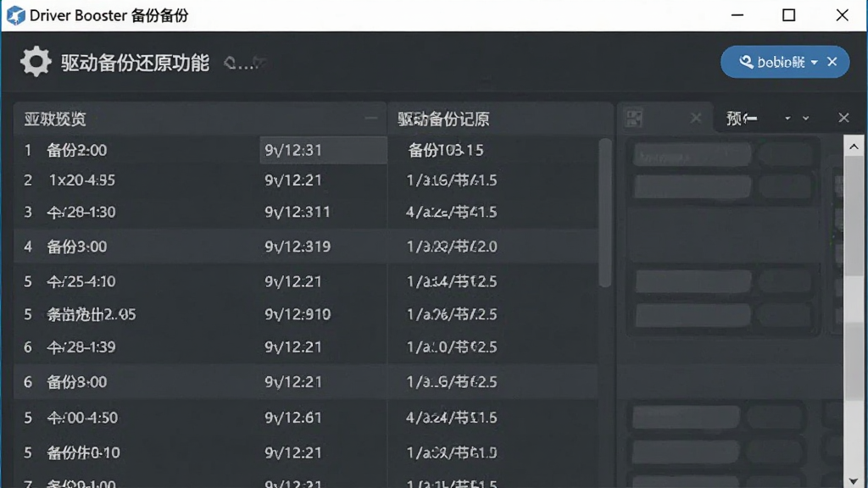The width and height of the screenshot is (868, 488).
Task: Switch to the 预一 tab
Action: coord(742,119)
